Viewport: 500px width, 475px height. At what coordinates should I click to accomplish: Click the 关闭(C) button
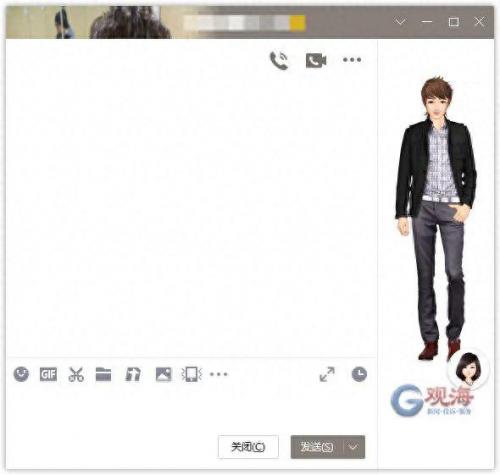click(248, 447)
